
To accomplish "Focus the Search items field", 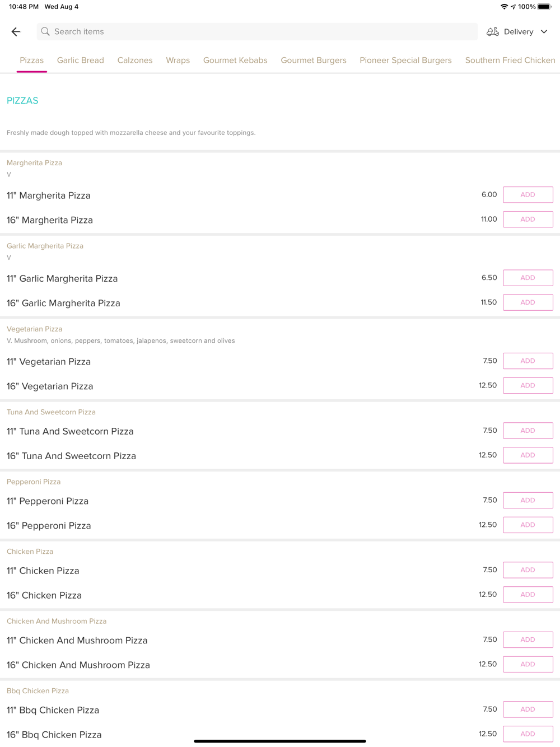I will [258, 32].
